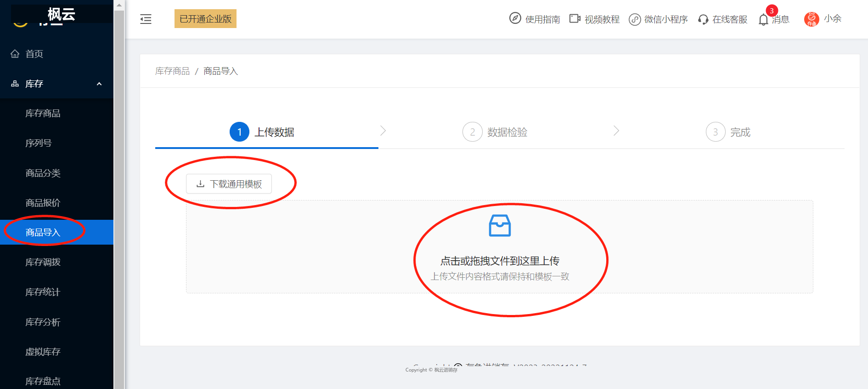This screenshot has width=868, height=389.
Task: Click the 在线客服 headset icon
Action: [703, 19]
